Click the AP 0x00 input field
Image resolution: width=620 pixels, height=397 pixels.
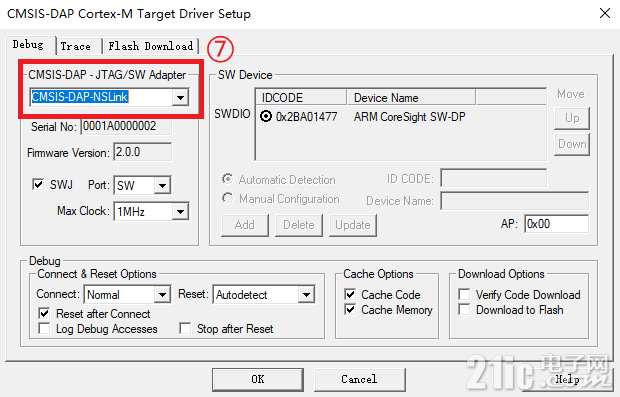[x=556, y=224]
